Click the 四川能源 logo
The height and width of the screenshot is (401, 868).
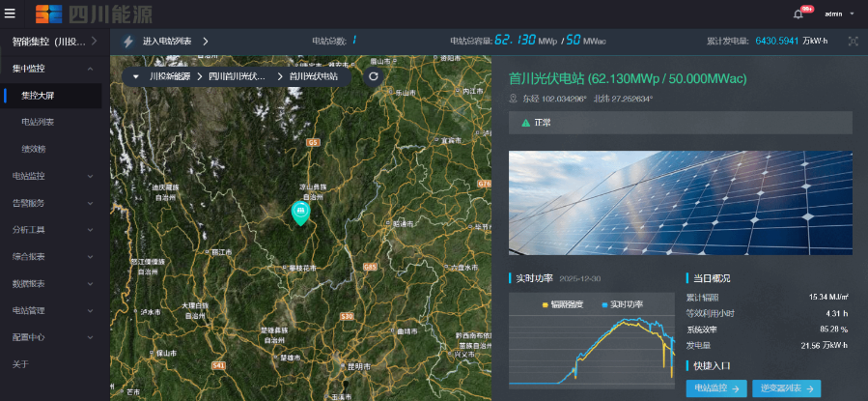[x=94, y=14]
